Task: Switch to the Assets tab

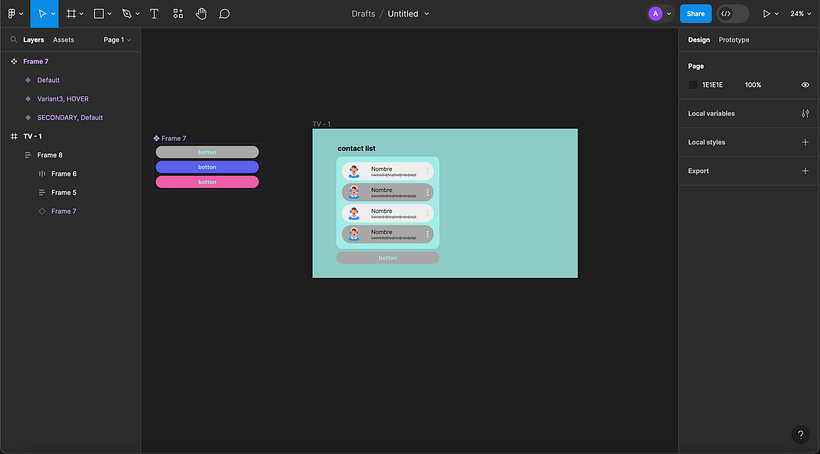Action: point(63,40)
